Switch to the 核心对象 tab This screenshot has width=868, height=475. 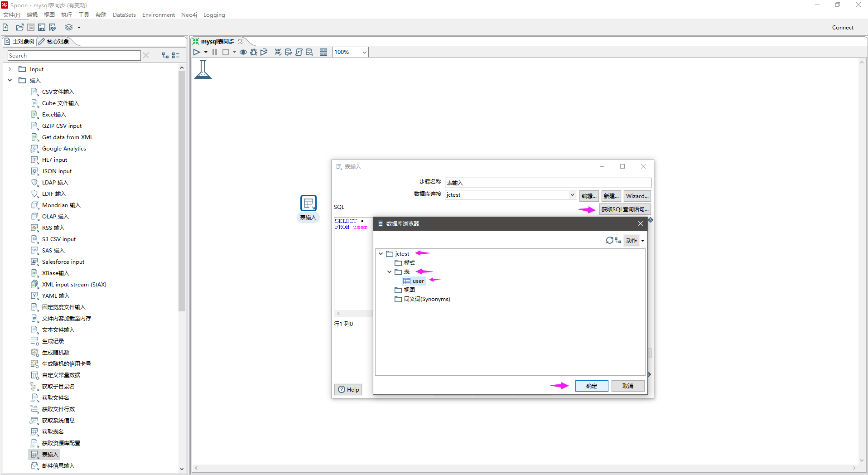(54, 42)
